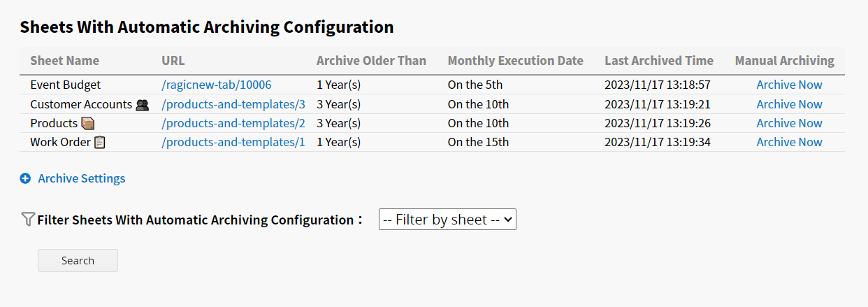Archive Now for Customer Accounts sheet
Image resolution: width=868 pixels, height=307 pixels.
coord(789,104)
